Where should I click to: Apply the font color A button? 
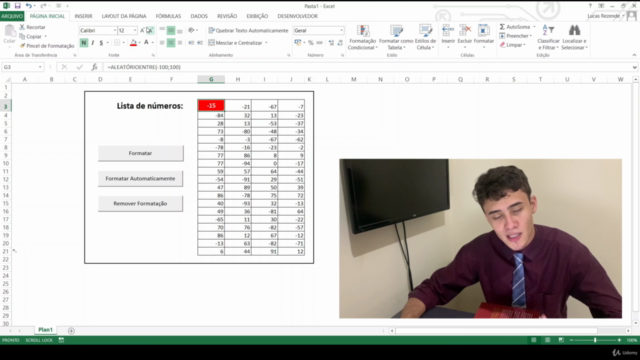[x=146, y=43]
